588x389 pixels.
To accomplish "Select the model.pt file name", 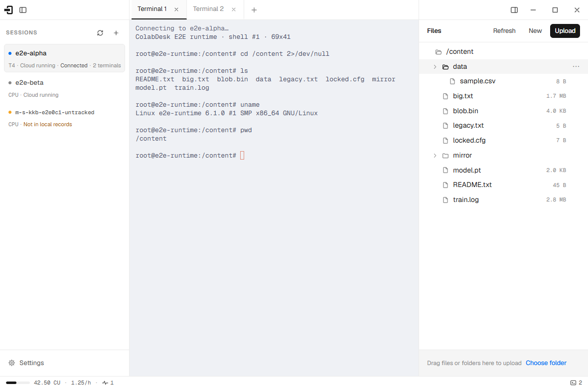I will (x=467, y=170).
